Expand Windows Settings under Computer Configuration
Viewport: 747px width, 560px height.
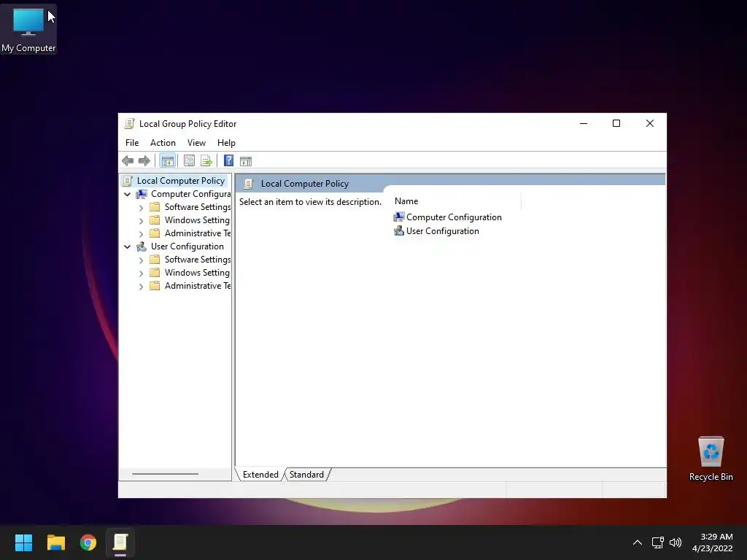pyautogui.click(x=141, y=220)
